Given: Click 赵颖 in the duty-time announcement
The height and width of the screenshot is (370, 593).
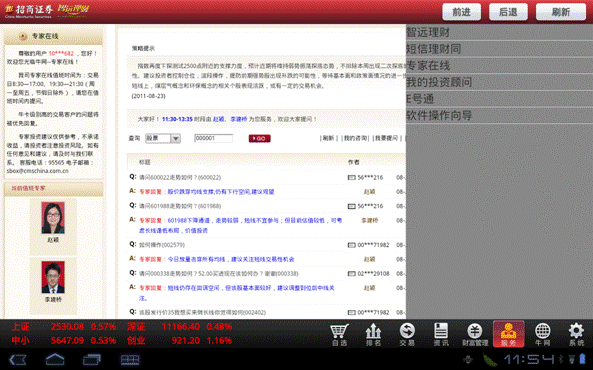Looking at the screenshot, I should coord(218,119).
